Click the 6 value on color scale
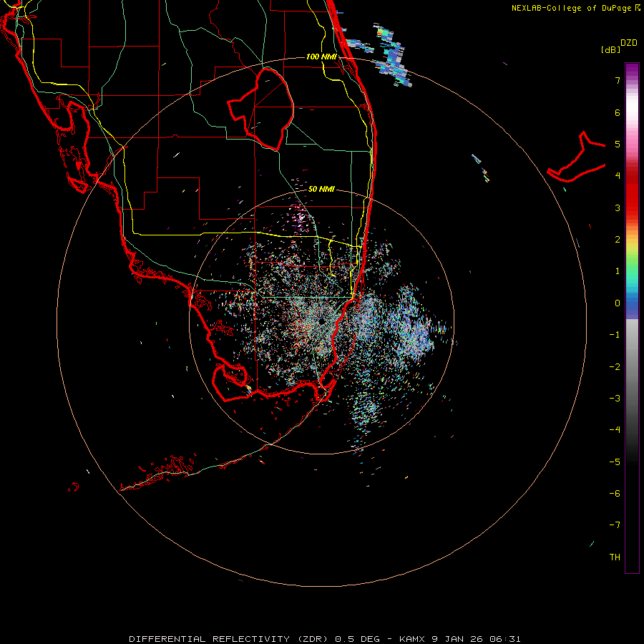The image size is (644, 644). point(618,112)
